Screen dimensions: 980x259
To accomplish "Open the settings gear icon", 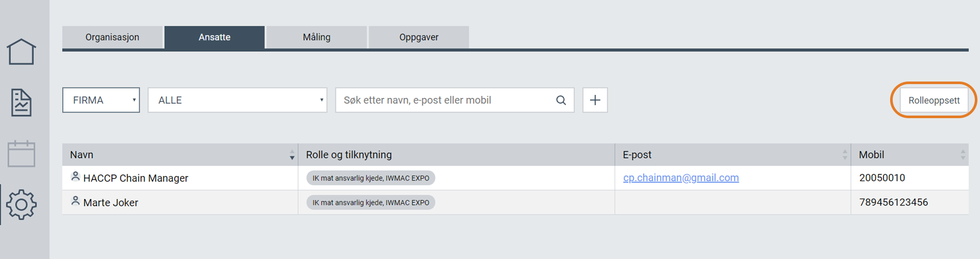I will click(x=21, y=204).
